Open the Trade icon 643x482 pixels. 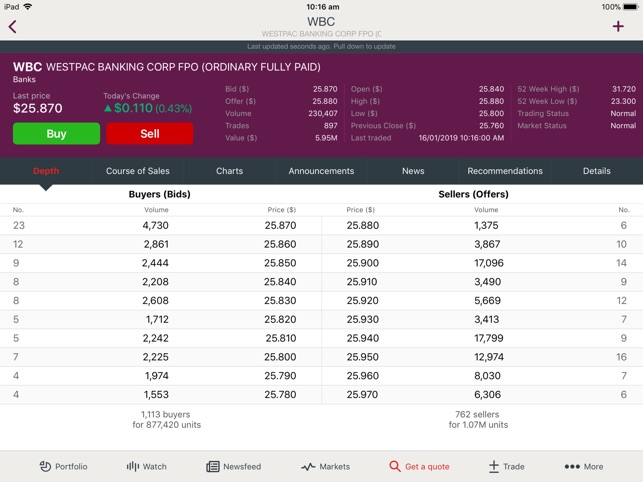click(x=494, y=466)
